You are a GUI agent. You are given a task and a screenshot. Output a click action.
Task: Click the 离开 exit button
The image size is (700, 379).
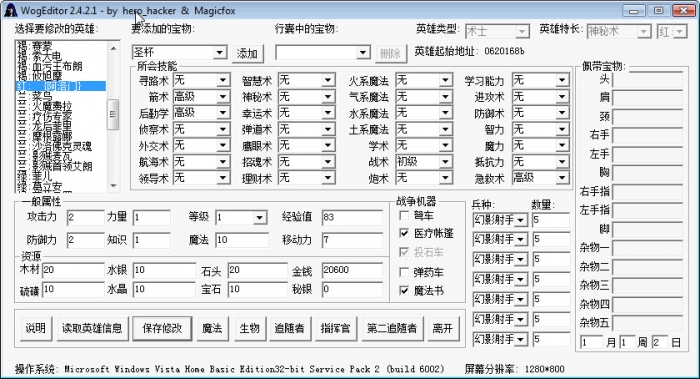[x=443, y=329]
